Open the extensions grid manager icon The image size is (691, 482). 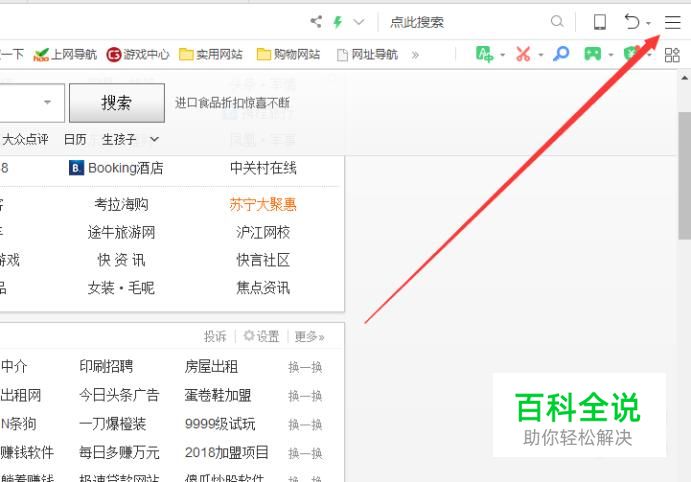[672, 55]
